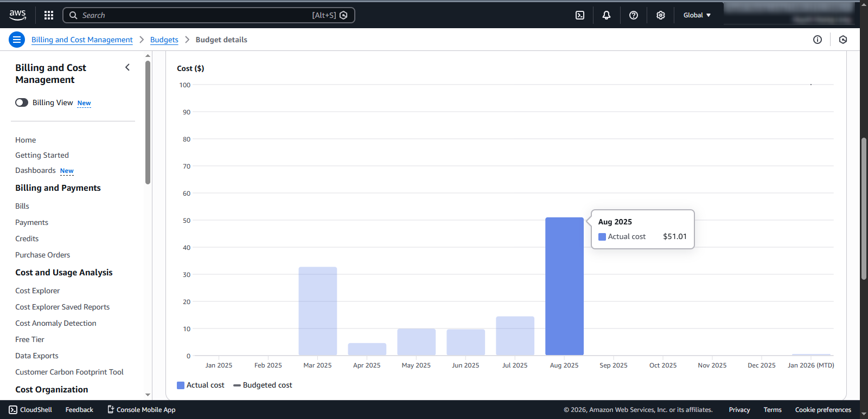Open Data Exports in the sidebar
868x419 pixels.
(37, 356)
